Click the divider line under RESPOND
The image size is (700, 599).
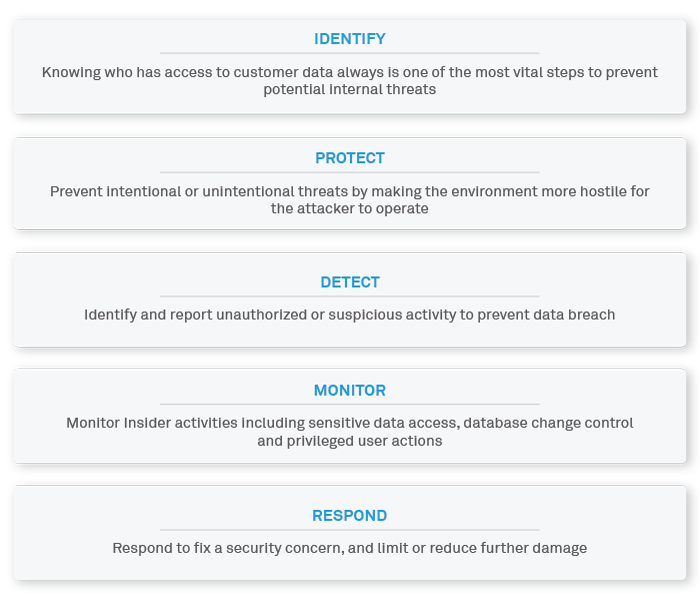point(349,530)
